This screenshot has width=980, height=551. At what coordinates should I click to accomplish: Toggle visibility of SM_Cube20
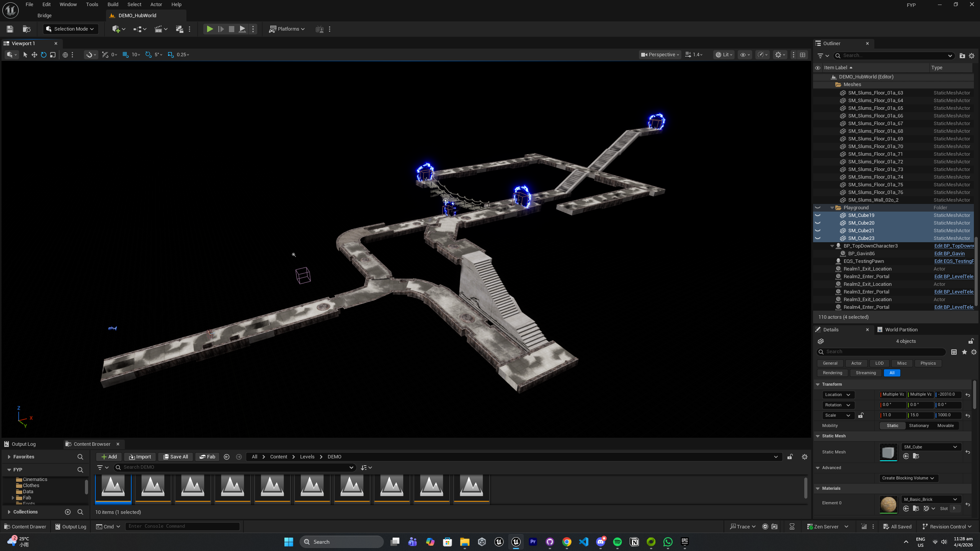tap(818, 223)
